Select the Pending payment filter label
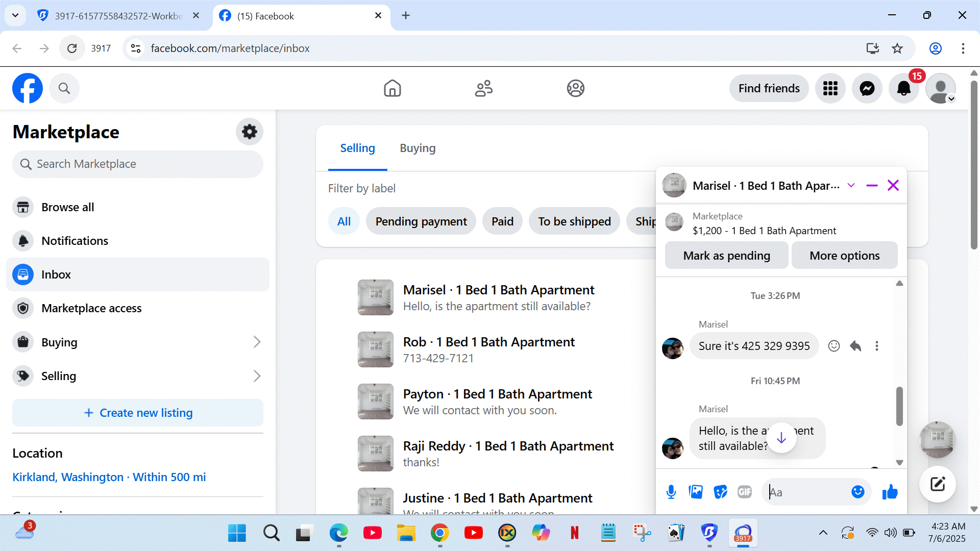Viewport: 980px width, 551px height. click(421, 221)
